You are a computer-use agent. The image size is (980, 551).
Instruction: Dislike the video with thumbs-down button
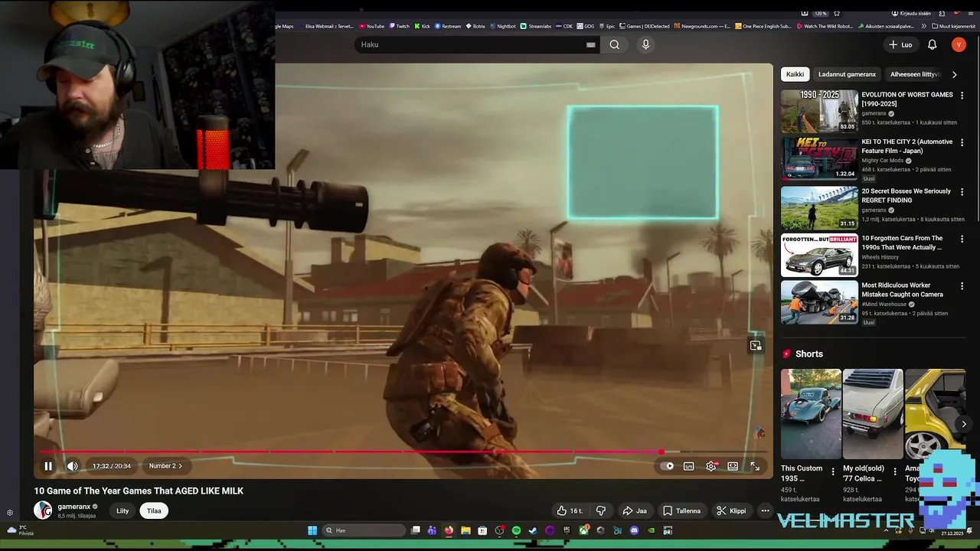tap(601, 510)
